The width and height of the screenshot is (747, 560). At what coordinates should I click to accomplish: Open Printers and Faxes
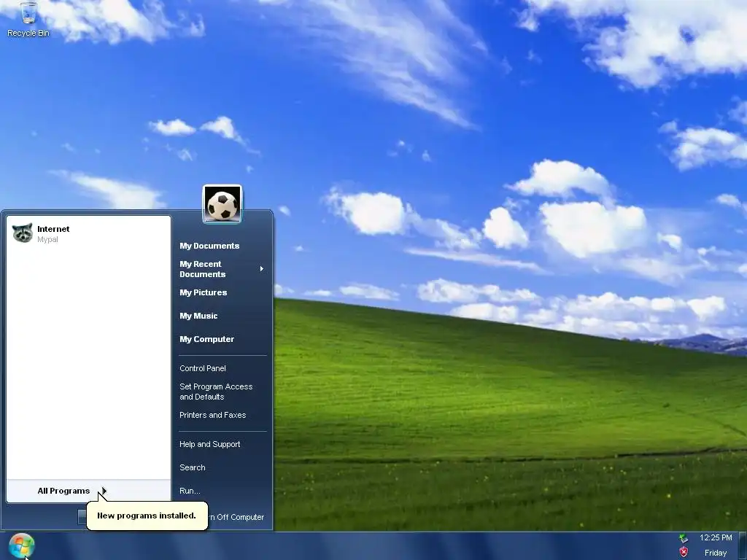(x=212, y=415)
